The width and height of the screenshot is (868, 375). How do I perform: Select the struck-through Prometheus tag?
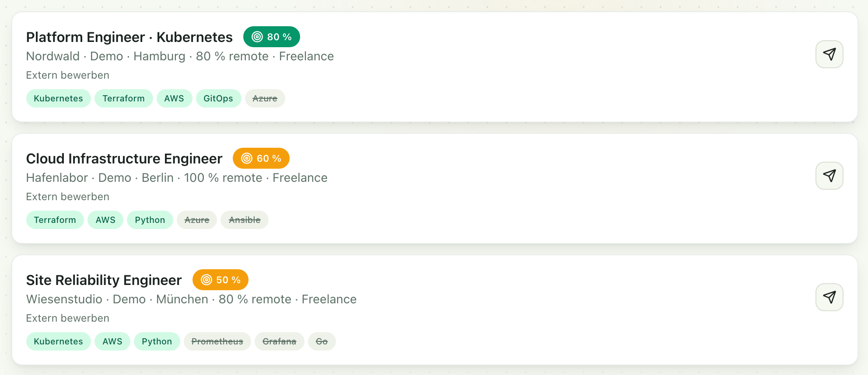tap(217, 341)
